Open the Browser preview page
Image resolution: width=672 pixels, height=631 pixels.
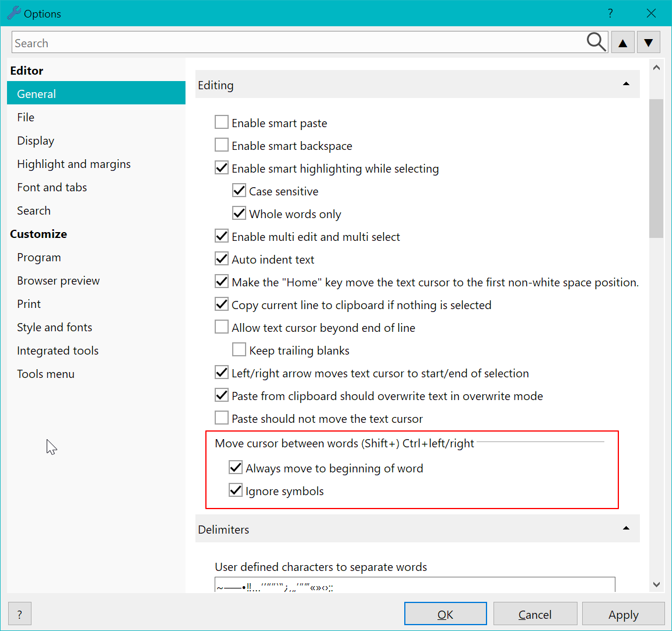click(x=58, y=281)
